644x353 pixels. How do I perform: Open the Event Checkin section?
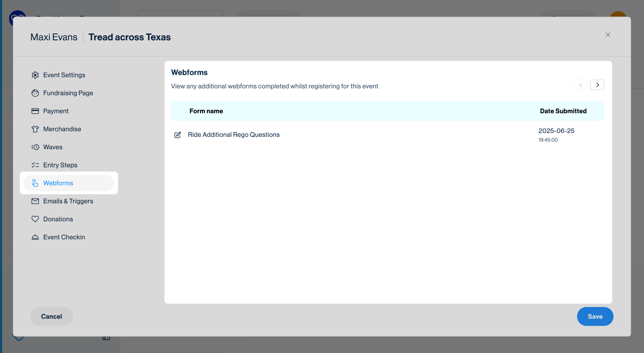[64, 237]
